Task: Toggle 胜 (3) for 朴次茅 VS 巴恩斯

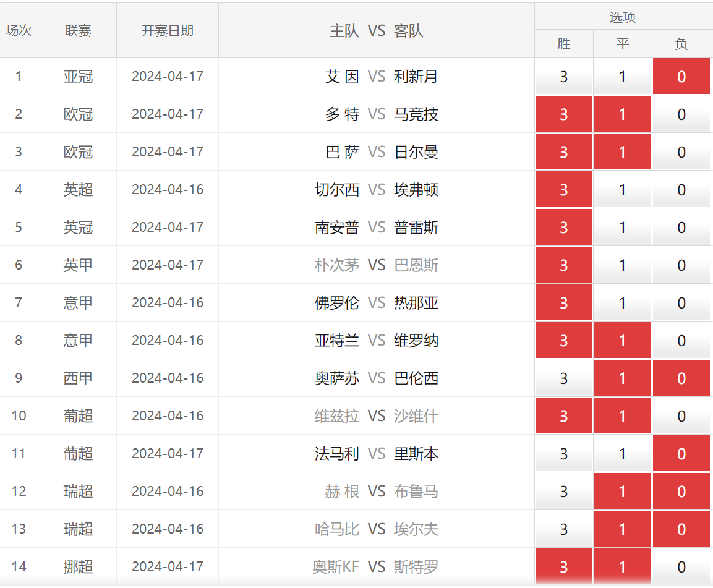Action: 564,265
